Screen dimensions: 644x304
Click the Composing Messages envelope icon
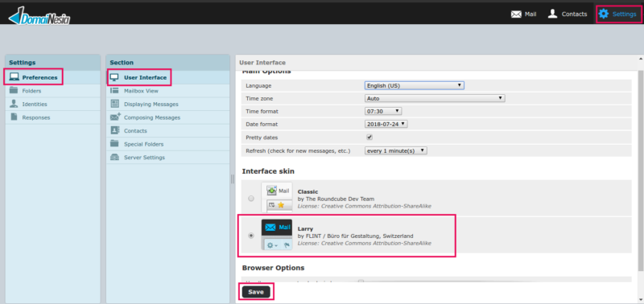(115, 117)
